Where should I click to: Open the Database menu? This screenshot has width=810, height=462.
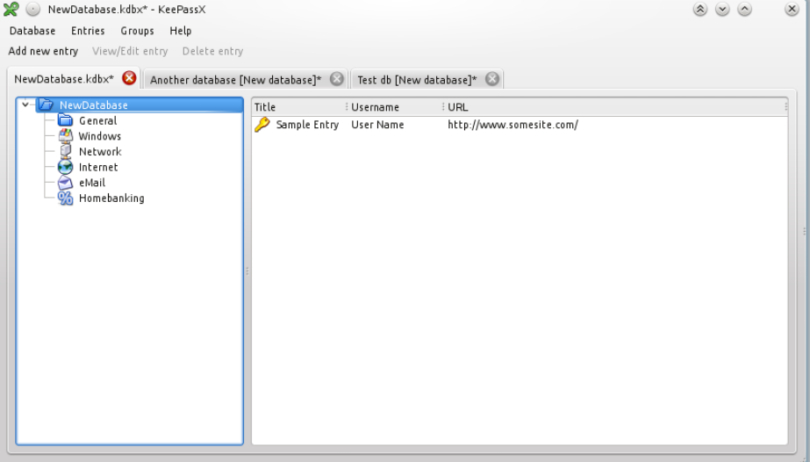pyautogui.click(x=32, y=31)
